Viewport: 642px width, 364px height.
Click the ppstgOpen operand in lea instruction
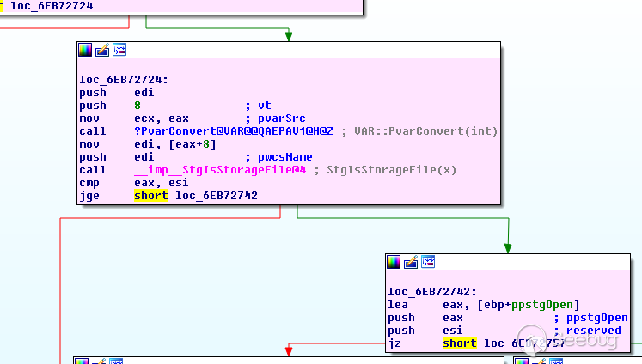tap(542, 305)
